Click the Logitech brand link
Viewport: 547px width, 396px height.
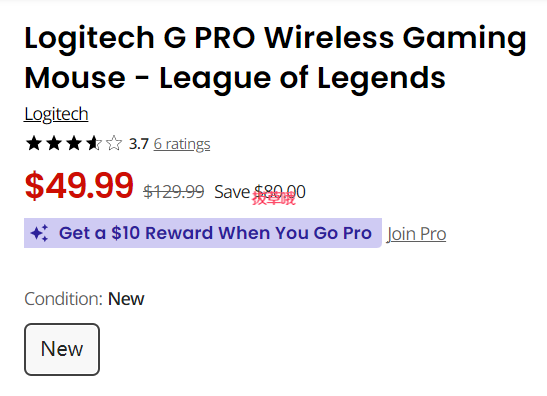pyautogui.click(x=56, y=114)
